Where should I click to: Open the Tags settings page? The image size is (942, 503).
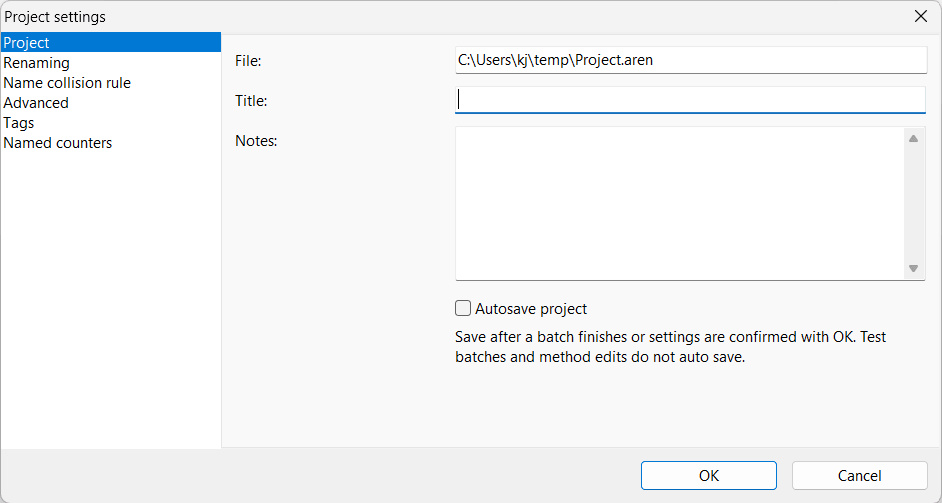(x=111, y=123)
